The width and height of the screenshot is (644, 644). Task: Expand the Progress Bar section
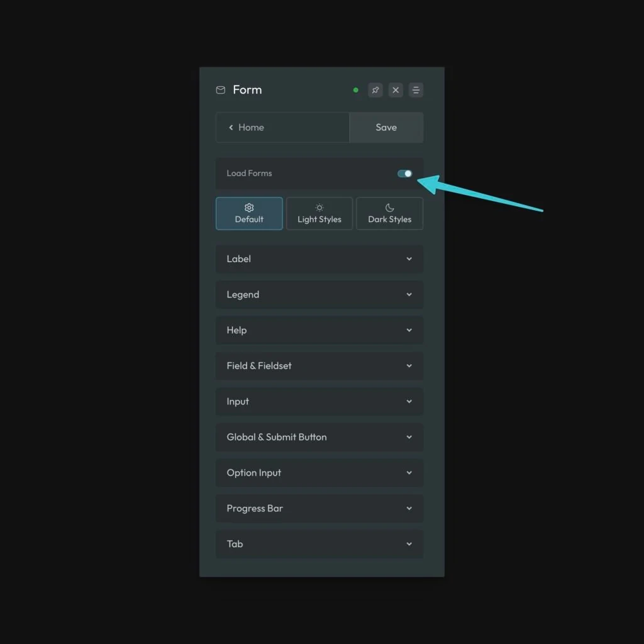pos(319,508)
